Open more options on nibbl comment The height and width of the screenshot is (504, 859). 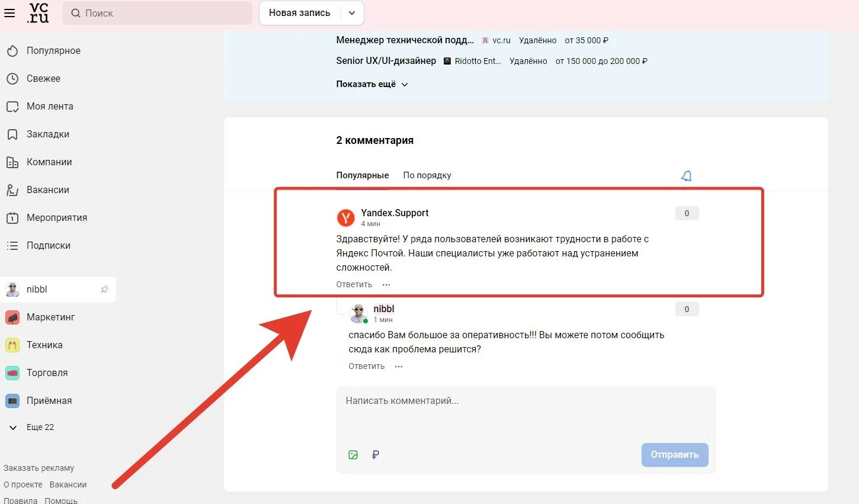399,367
